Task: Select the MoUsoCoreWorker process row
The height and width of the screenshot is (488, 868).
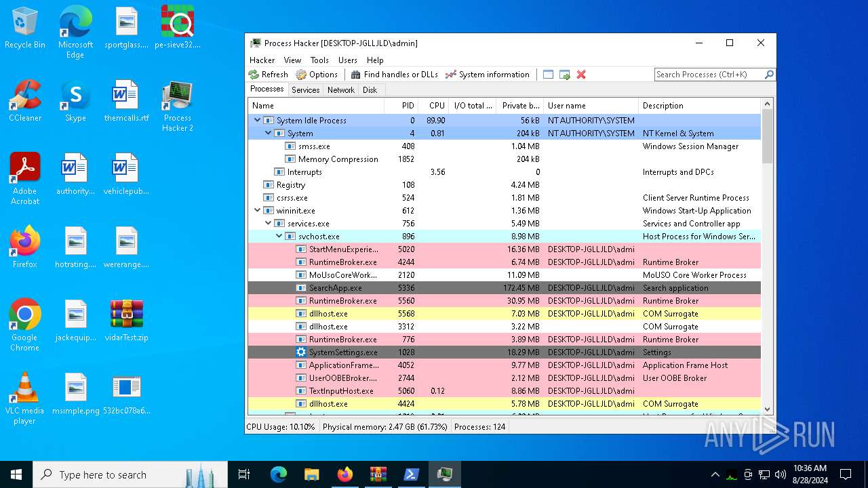Action: 505,275
